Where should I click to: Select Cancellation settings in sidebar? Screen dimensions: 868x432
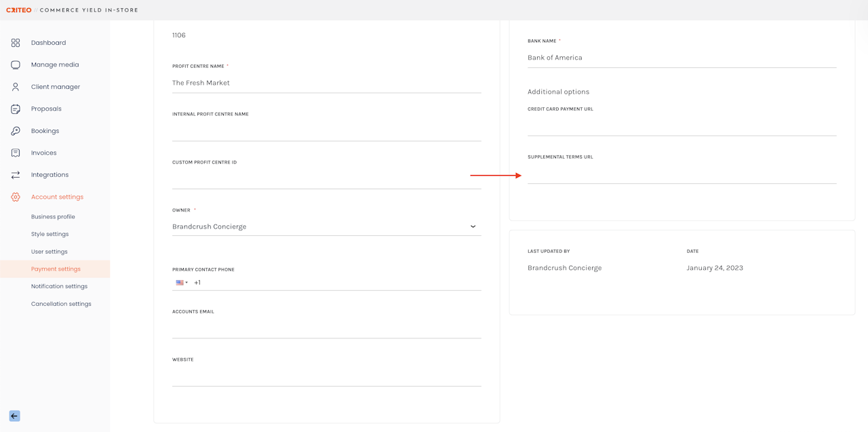(x=61, y=304)
